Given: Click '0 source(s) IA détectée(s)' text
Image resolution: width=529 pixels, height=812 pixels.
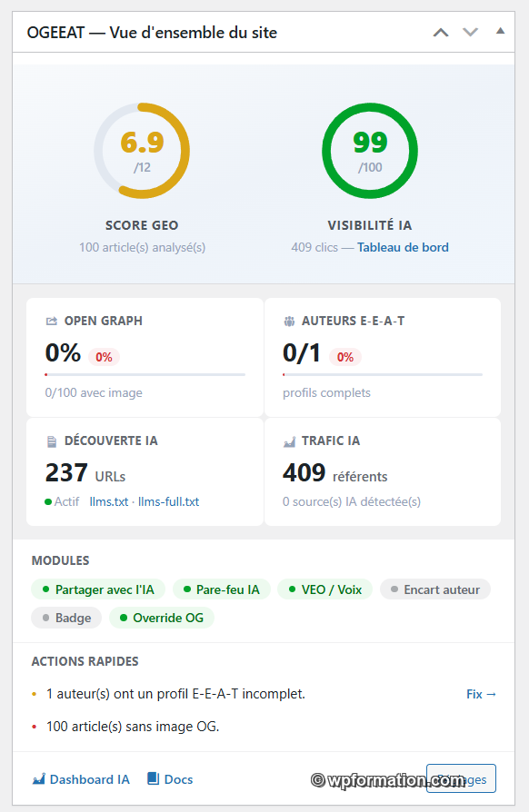Looking at the screenshot, I should click(351, 501).
